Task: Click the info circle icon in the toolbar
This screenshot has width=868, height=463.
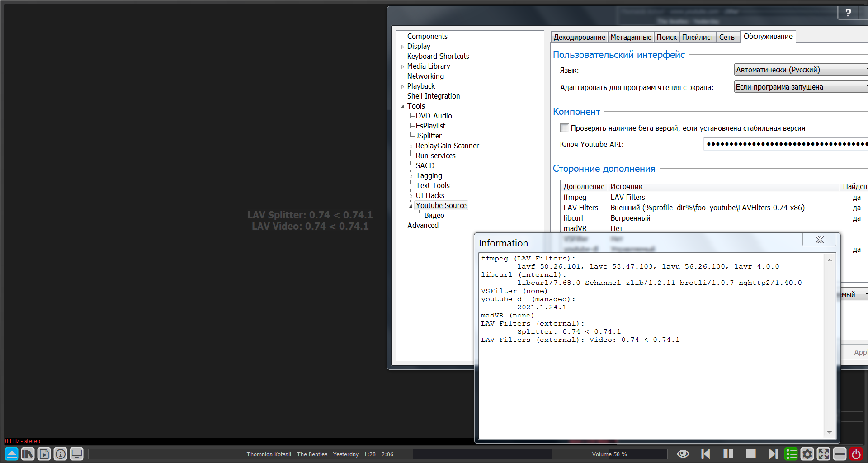Action: tap(60, 454)
